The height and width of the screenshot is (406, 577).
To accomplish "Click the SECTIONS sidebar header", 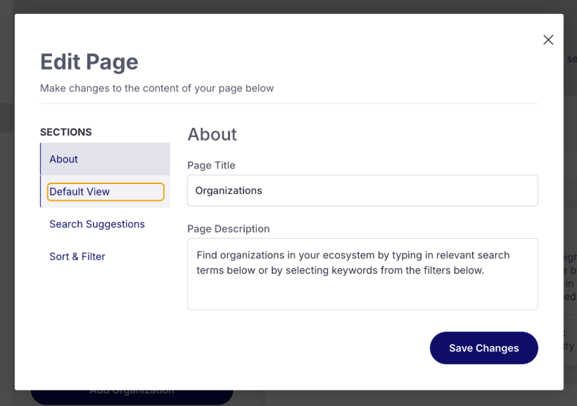I will coord(66,132).
